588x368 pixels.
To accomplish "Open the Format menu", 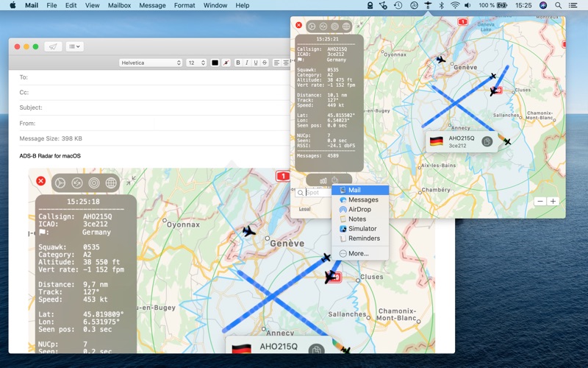I will [184, 5].
